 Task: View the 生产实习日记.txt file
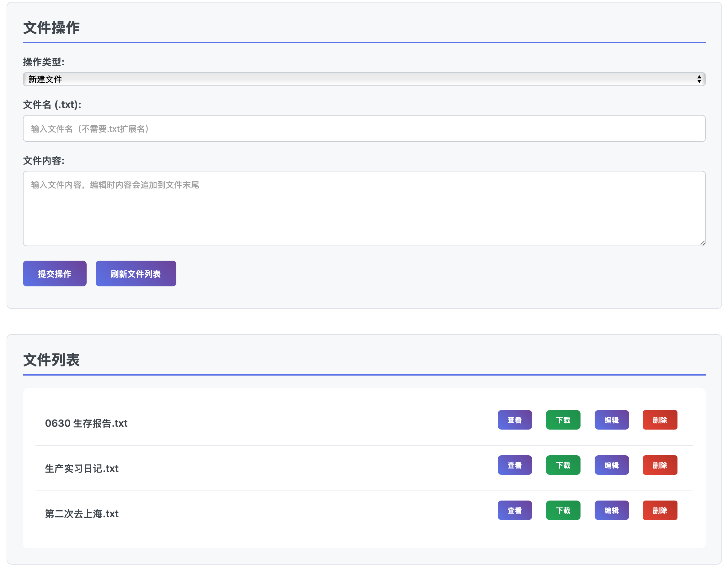pyautogui.click(x=515, y=465)
